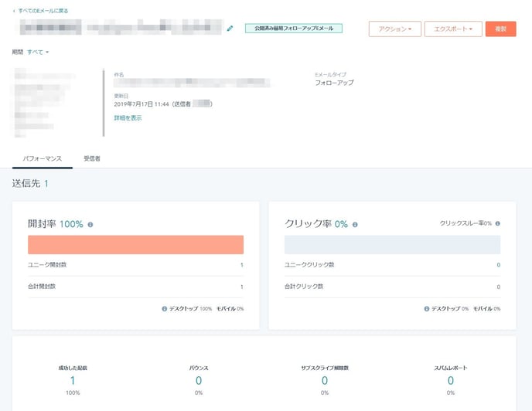Open the エクスポート dropdown
Image resolution: width=532 pixels, height=411 pixels.
point(453,29)
